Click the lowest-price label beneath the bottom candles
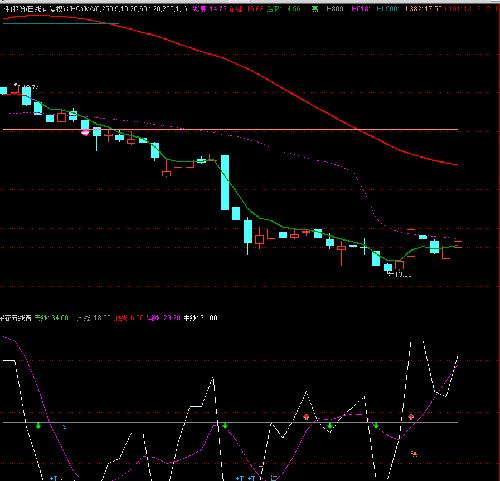Image resolution: width=500 pixels, height=481 pixels. click(x=399, y=274)
